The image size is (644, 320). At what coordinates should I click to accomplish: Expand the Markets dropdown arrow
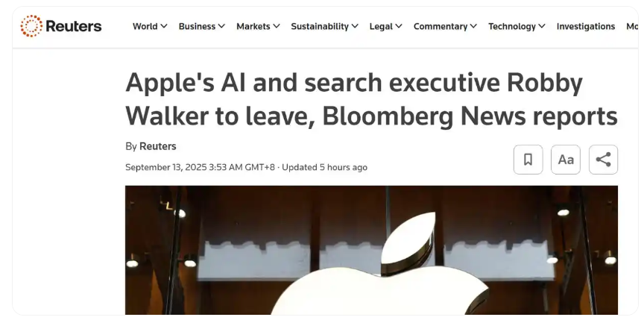pos(277,26)
